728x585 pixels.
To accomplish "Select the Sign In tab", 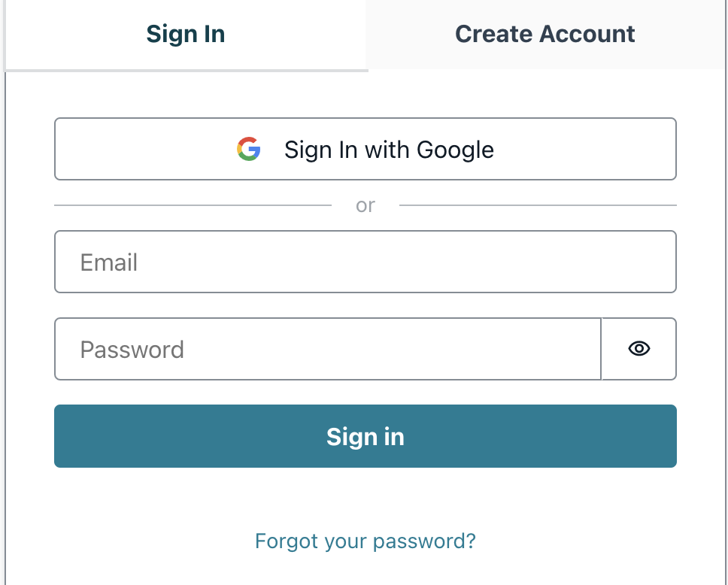I will (x=185, y=34).
